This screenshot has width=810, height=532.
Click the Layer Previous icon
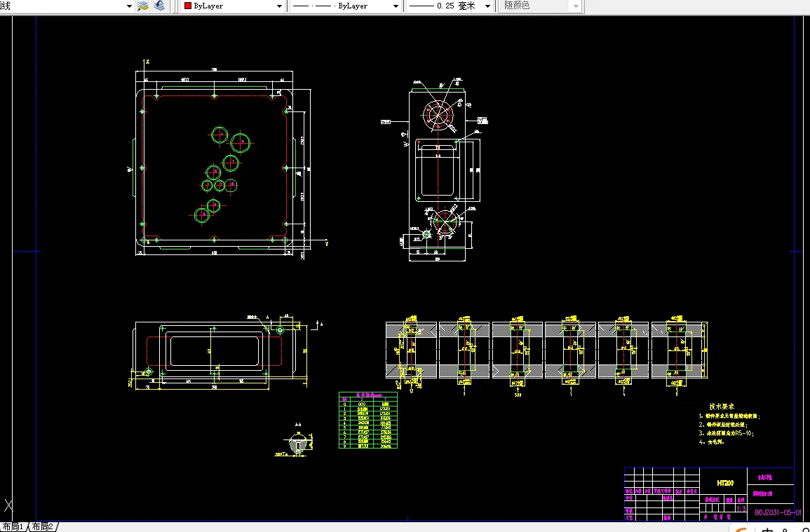[x=160, y=6]
